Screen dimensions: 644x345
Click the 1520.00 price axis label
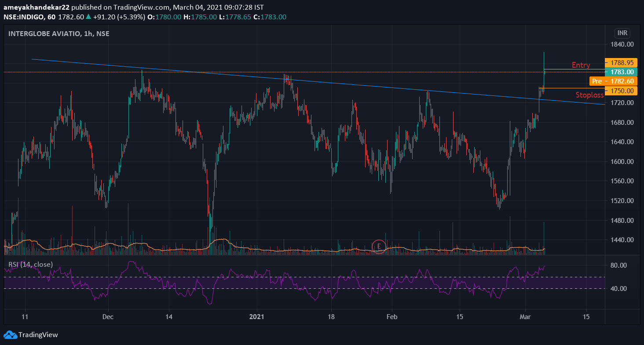pos(622,200)
